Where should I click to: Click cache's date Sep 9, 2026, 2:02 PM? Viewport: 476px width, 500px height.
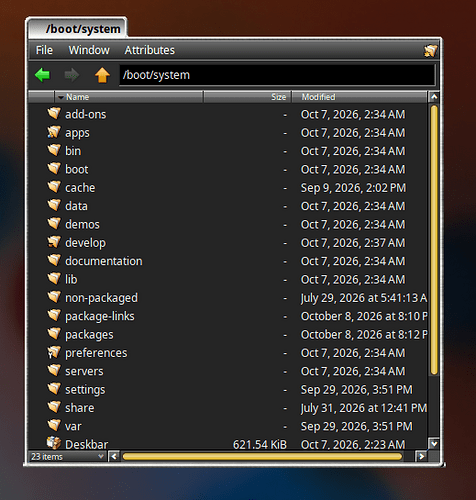click(353, 188)
